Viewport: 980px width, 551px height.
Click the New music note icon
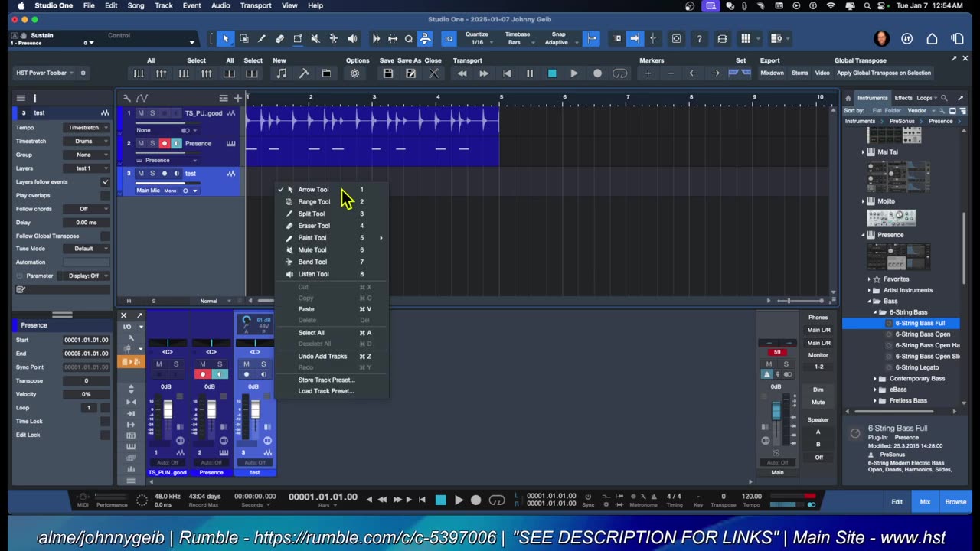281,73
